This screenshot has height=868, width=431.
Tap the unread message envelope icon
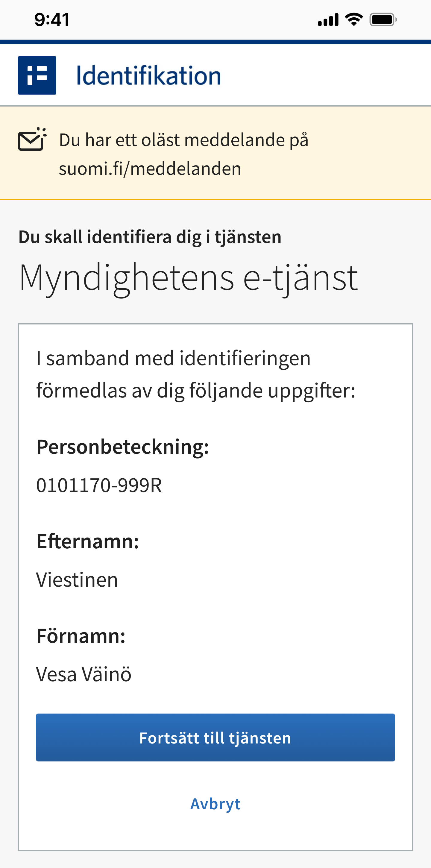pos(32,139)
